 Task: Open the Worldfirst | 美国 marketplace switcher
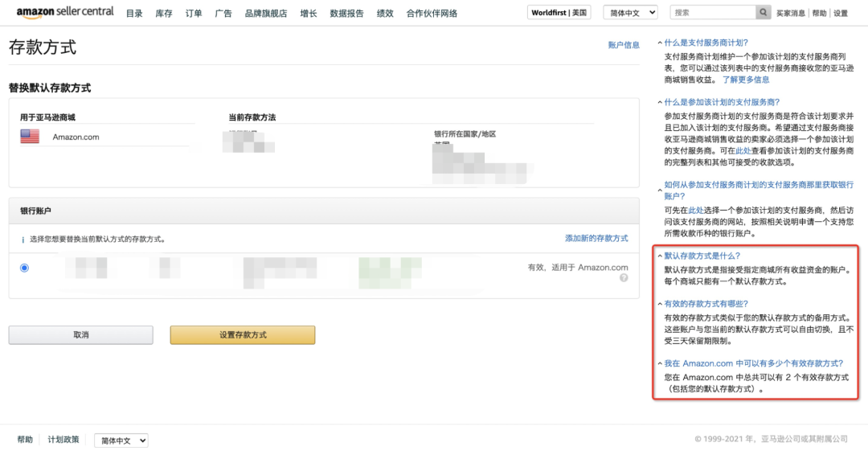point(559,12)
